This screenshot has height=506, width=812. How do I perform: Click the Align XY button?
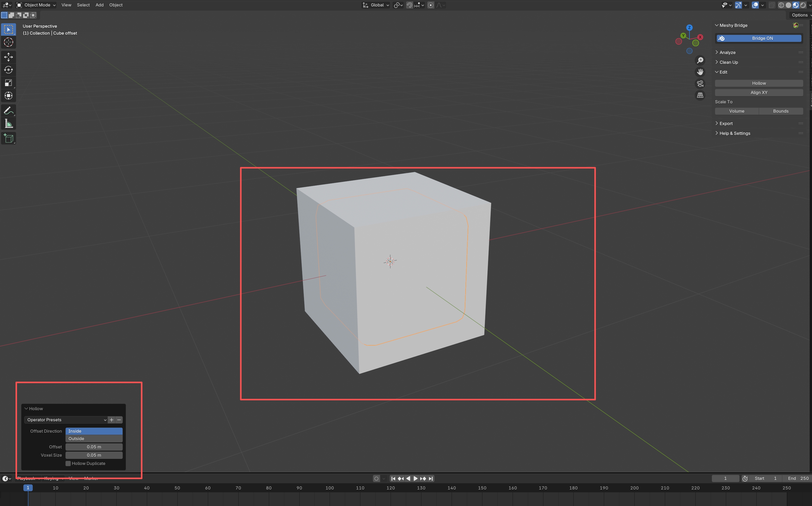coord(759,92)
